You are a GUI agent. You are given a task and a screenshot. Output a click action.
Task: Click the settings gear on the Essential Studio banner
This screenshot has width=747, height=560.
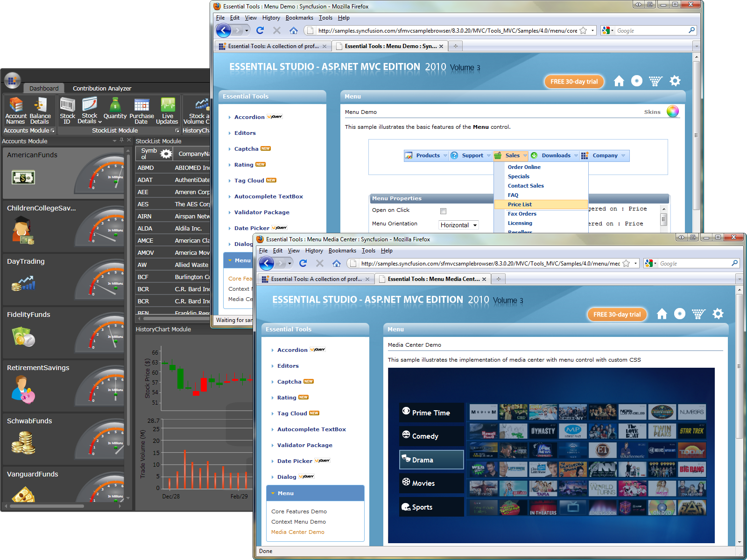pos(718,314)
